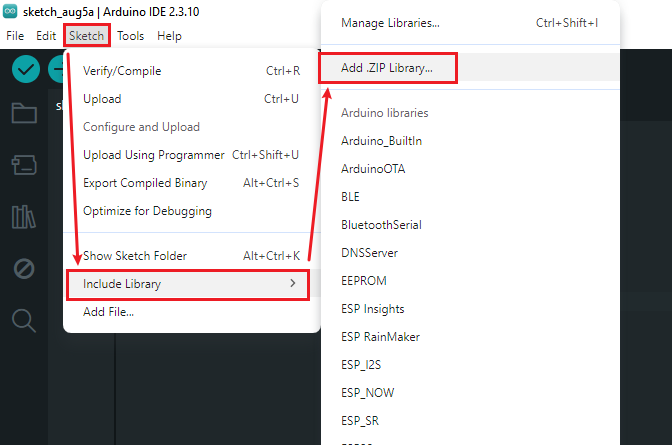The width and height of the screenshot is (672, 445).
Task: Include the ESP RainMaker library
Action: 470,337
